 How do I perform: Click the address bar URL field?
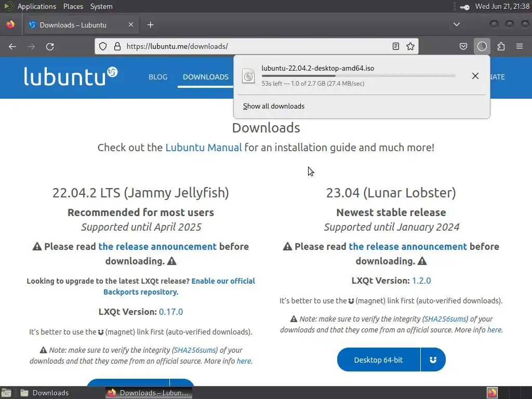257,46
